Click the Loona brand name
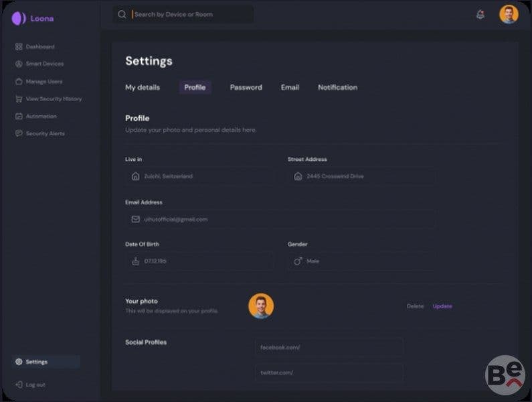 point(42,18)
